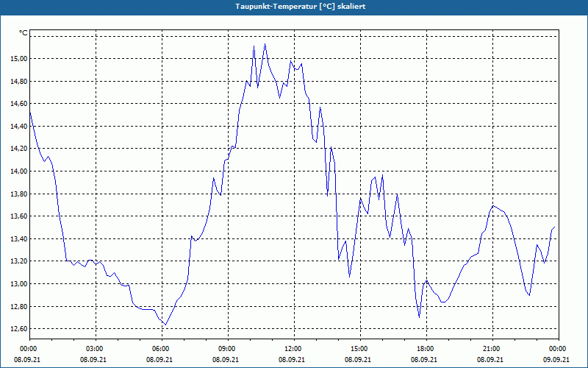Image resolution: width=588 pixels, height=368 pixels.
Task: Click the 08.09.21 date under 18:00
Action: (x=424, y=359)
